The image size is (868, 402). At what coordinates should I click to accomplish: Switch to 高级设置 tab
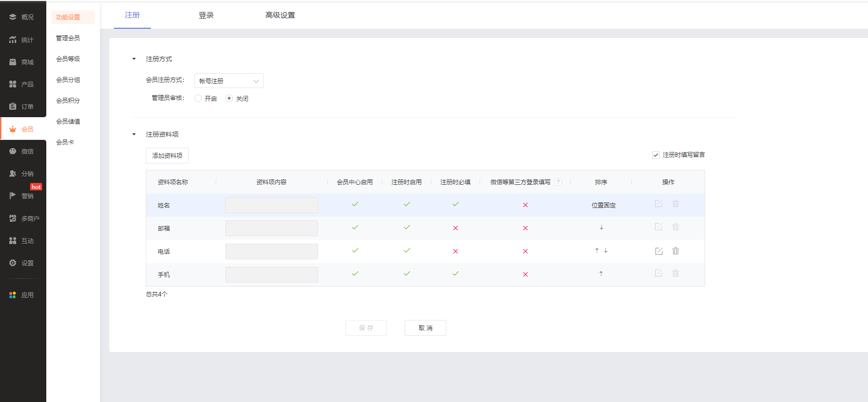(280, 15)
